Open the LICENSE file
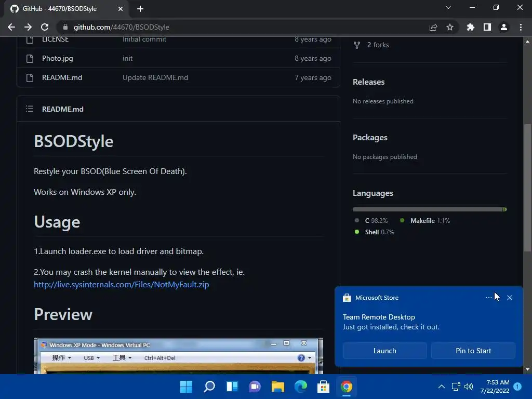 pyautogui.click(x=55, y=39)
